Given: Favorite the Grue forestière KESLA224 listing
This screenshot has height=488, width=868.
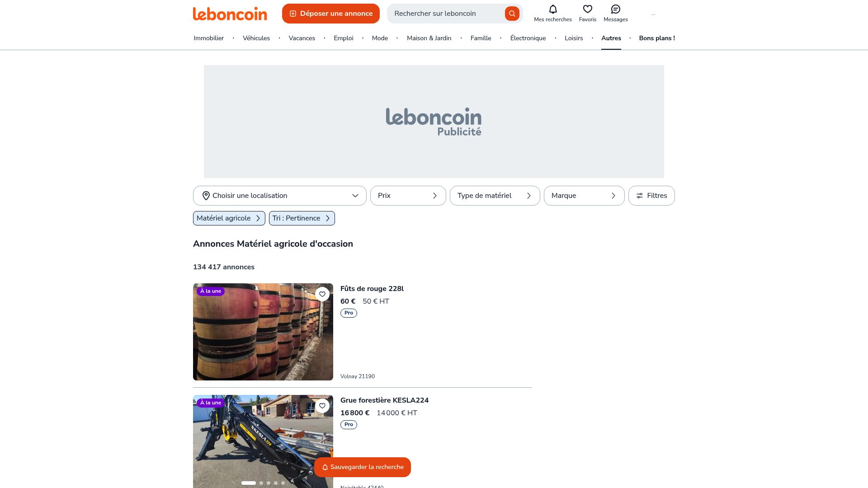Looking at the screenshot, I should 322,406.
